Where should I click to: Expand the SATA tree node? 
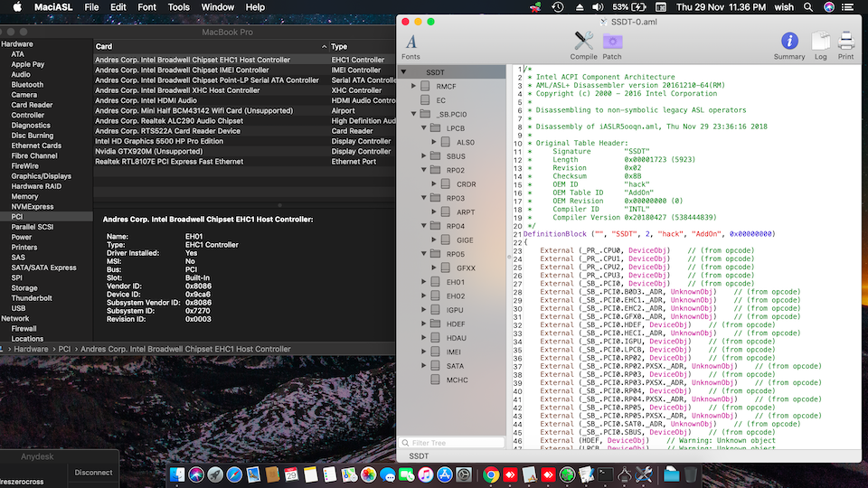(x=424, y=366)
